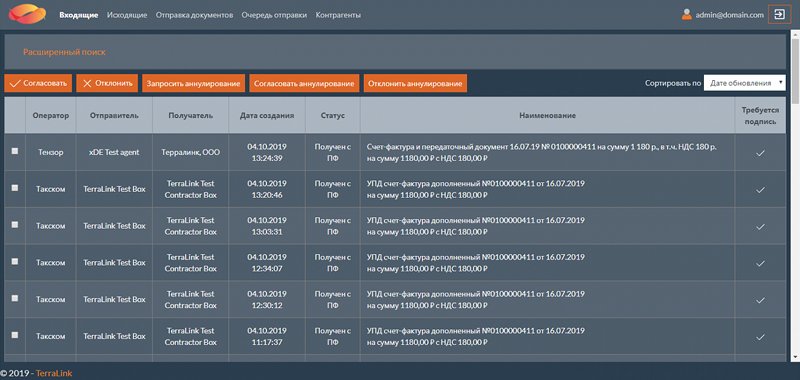Click УПД счет-фактура name in 11:17:37 row
This screenshot has width=800, height=380.
(x=476, y=337)
